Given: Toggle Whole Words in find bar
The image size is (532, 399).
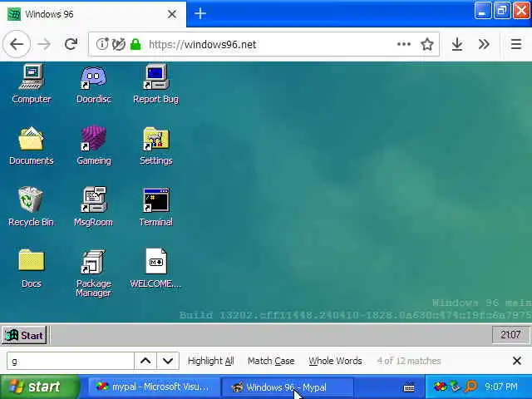Looking at the screenshot, I should [335, 361].
